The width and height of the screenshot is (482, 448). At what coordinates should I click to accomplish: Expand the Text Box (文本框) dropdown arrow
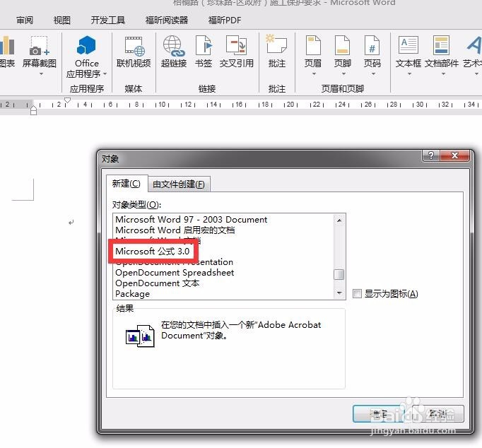pyautogui.click(x=409, y=74)
